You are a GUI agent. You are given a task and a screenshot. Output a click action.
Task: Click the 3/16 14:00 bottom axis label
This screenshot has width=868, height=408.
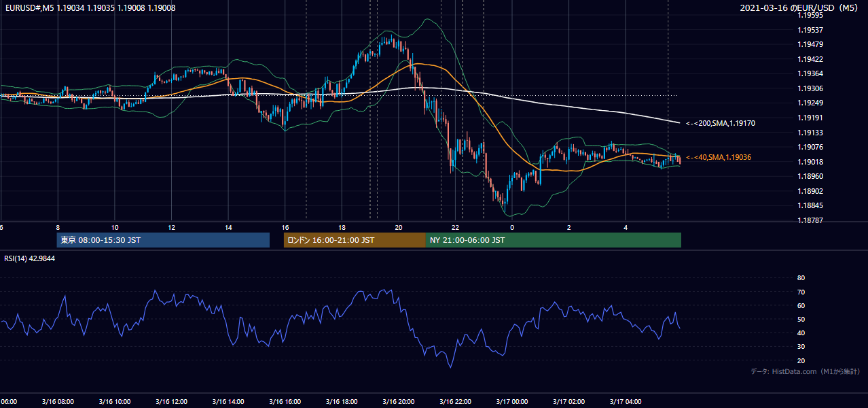(x=228, y=401)
